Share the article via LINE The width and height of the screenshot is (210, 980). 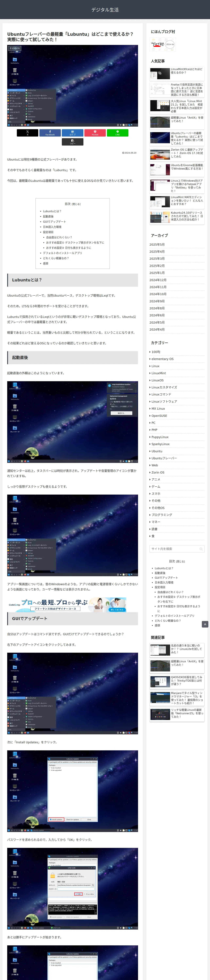(x=117, y=133)
